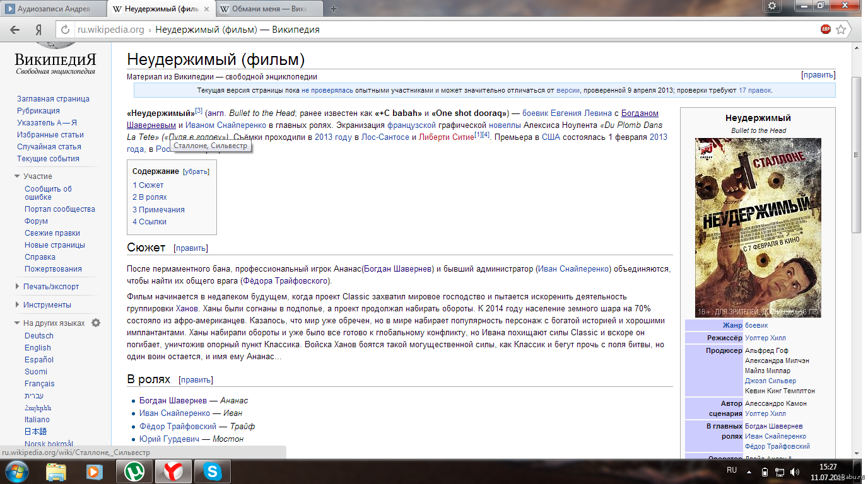This screenshot has height=484, width=868.
Task: Open Пожертвования sidebar link
Action: 53,269
